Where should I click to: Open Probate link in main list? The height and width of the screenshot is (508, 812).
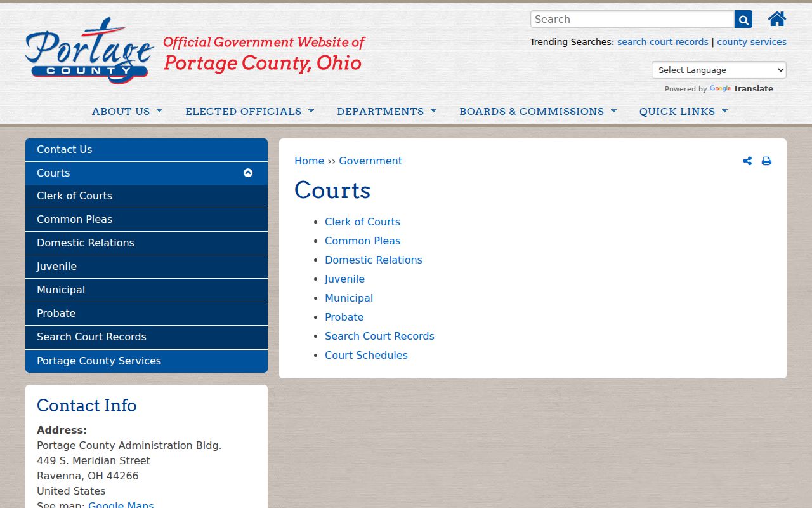(x=344, y=317)
